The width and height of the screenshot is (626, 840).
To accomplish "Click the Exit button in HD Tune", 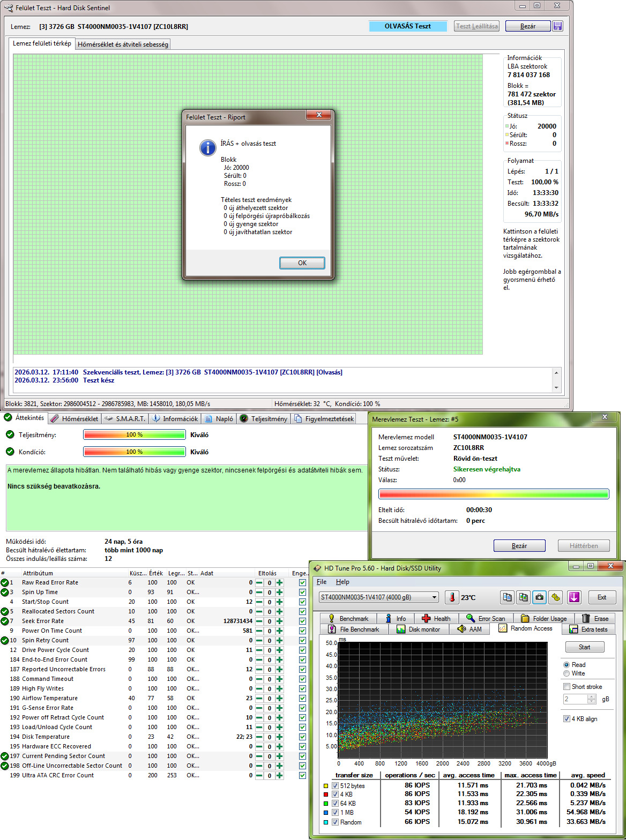I will 602,597.
